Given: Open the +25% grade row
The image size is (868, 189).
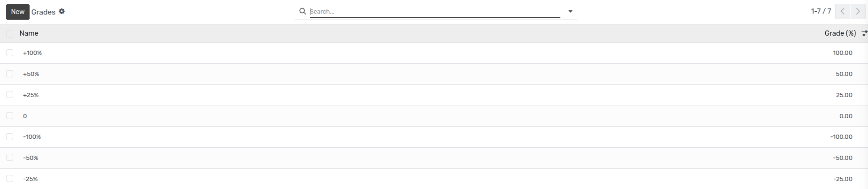Looking at the screenshot, I should [434, 95].
